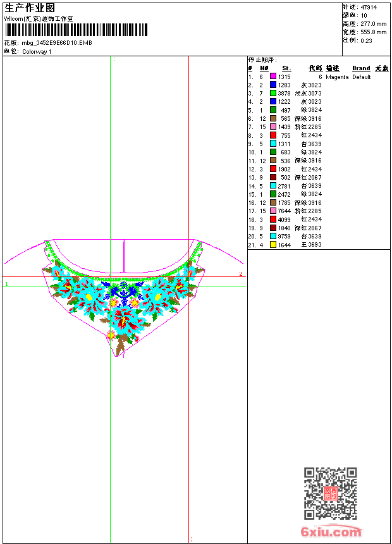Click the file name mbg_3452E9E66D10.EMB

click(x=57, y=43)
